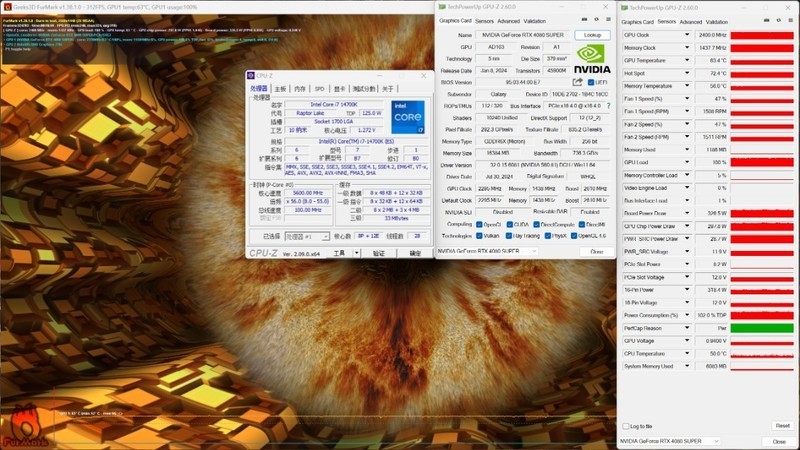Image resolution: width=800 pixels, height=450 pixels.
Task: Enable the Log to file checkbox
Action: coord(626,426)
